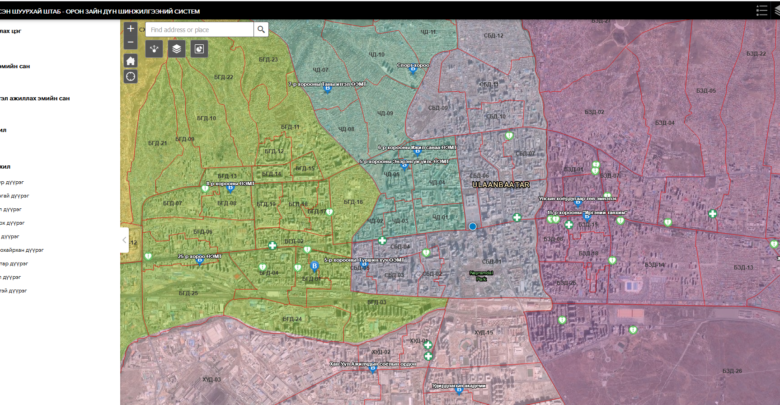Collapse the left side panel arrow
Viewport: 780px width, 405px height.
[x=125, y=240]
